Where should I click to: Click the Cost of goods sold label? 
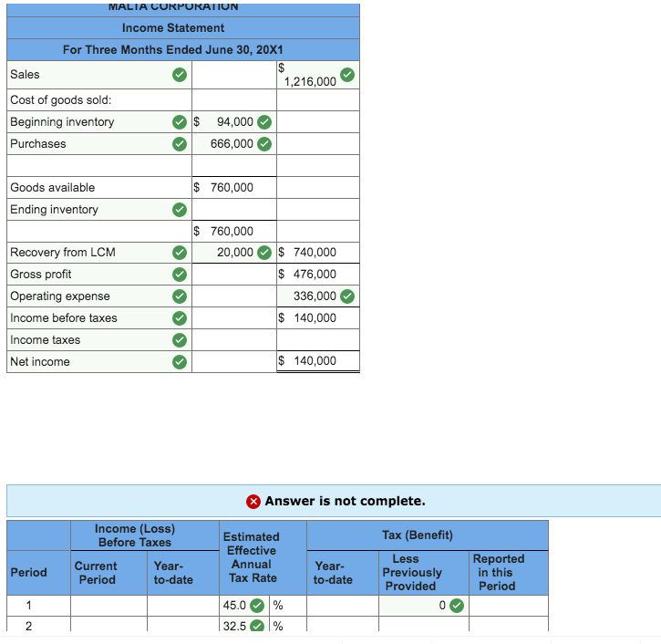[x=61, y=100]
